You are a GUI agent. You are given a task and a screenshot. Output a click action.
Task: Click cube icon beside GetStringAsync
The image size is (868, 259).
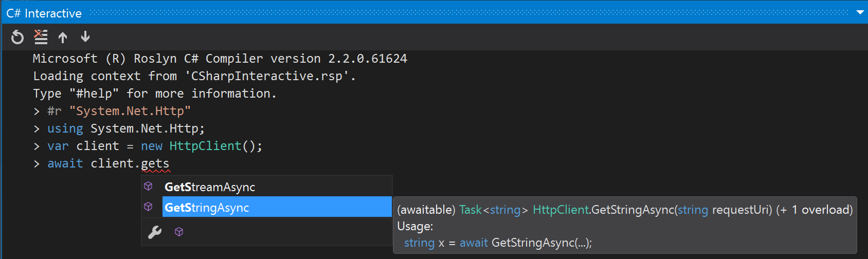click(x=148, y=207)
